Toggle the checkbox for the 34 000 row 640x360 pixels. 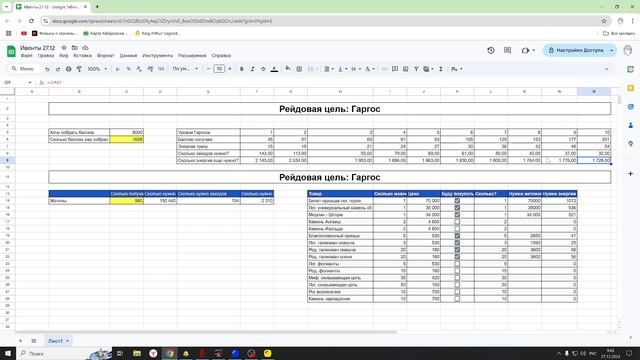[x=457, y=215]
